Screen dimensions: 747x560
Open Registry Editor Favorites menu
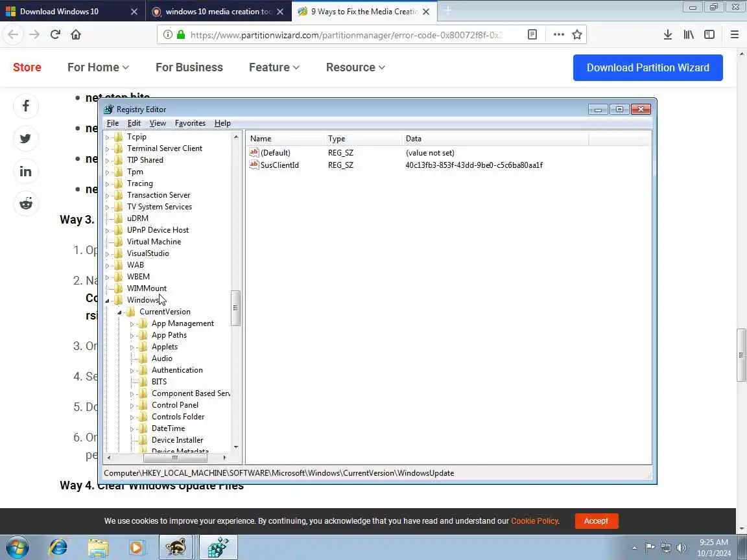[x=190, y=123]
